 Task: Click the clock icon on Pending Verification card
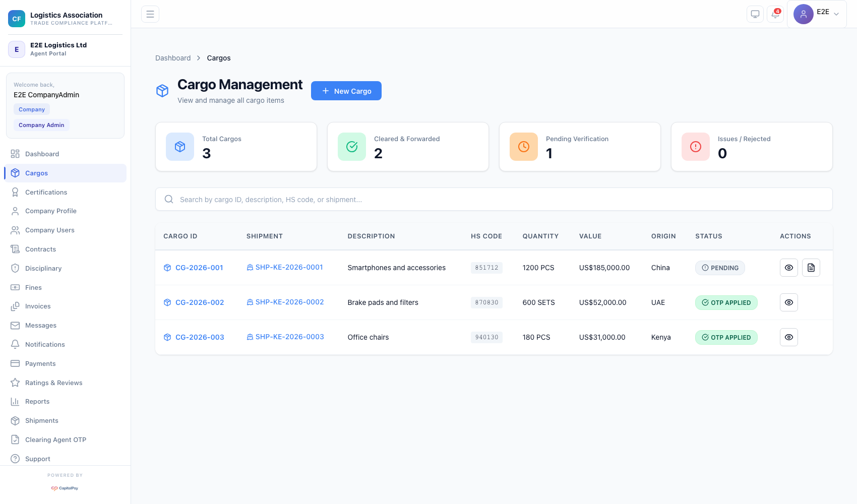point(523,147)
